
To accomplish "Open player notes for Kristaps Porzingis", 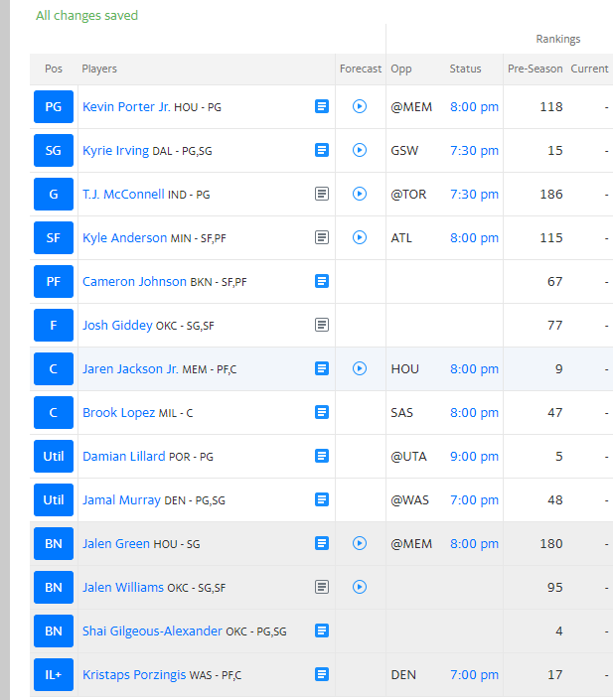I will point(322,675).
